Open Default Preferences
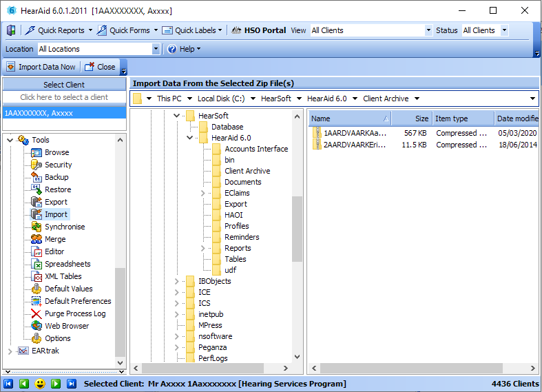Image resolution: width=542 pixels, height=392 pixels. (x=78, y=301)
